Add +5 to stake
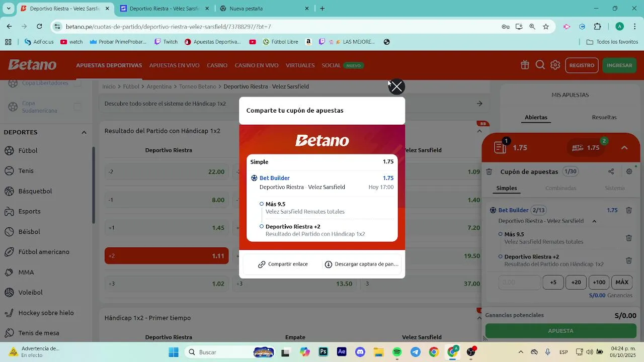This screenshot has width=644, height=362. tap(553, 282)
